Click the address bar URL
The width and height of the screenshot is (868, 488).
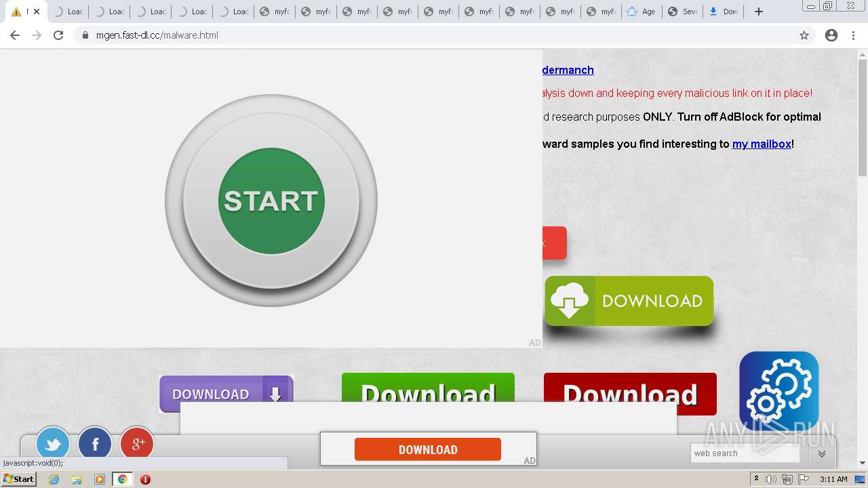pyautogui.click(x=157, y=35)
